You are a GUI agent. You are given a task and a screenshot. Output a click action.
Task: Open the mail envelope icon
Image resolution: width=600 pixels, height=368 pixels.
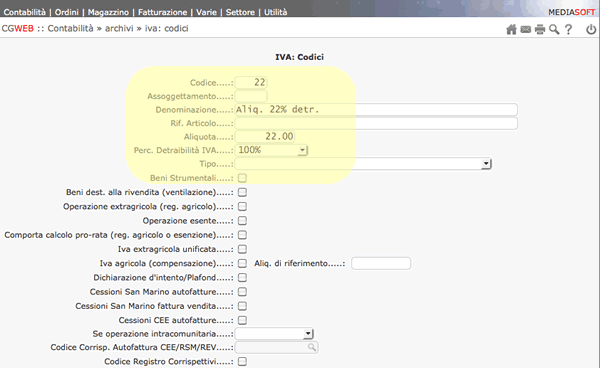point(526,29)
